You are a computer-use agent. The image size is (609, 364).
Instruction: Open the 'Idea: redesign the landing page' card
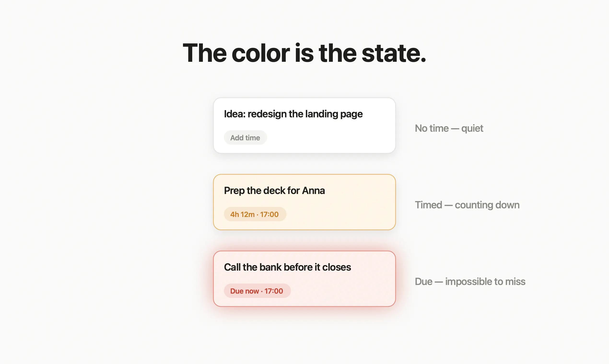click(304, 125)
